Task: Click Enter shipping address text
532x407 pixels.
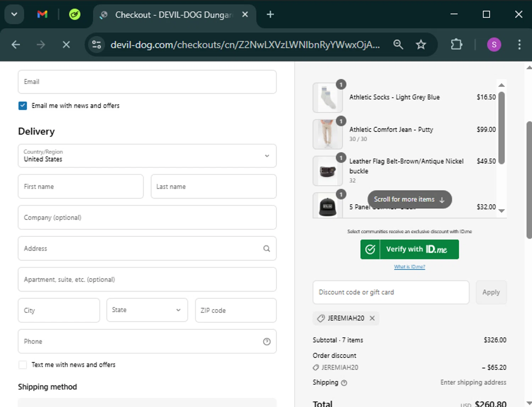Action: coord(473,382)
